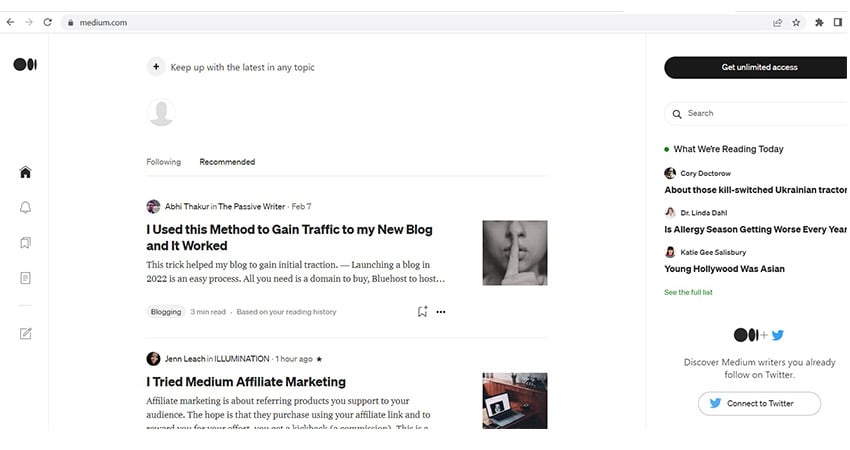The width and height of the screenshot is (850, 450).
Task: Save the blog traffic article bookmark icon
Action: pos(422,312)
